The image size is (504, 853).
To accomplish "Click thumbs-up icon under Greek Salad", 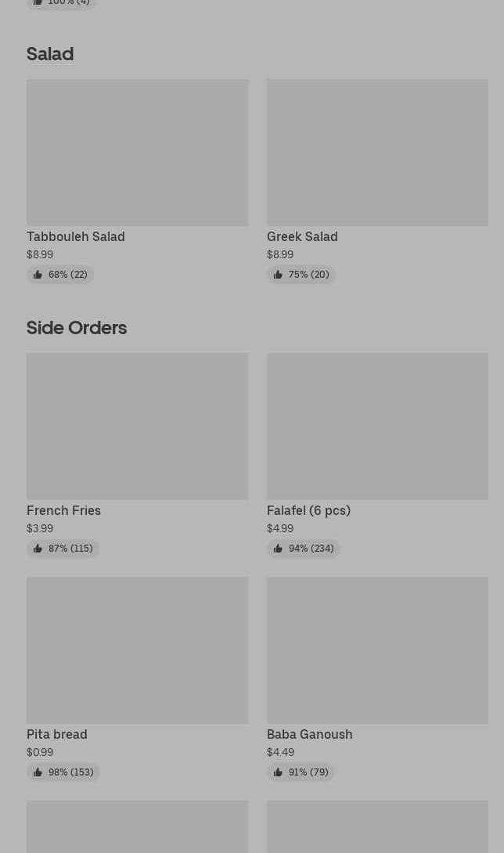I will click(278, 275).
